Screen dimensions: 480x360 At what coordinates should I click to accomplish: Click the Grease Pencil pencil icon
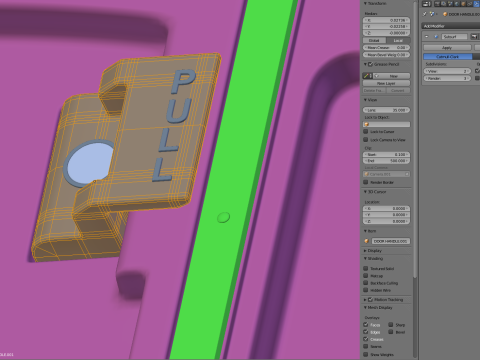point(366,76)
